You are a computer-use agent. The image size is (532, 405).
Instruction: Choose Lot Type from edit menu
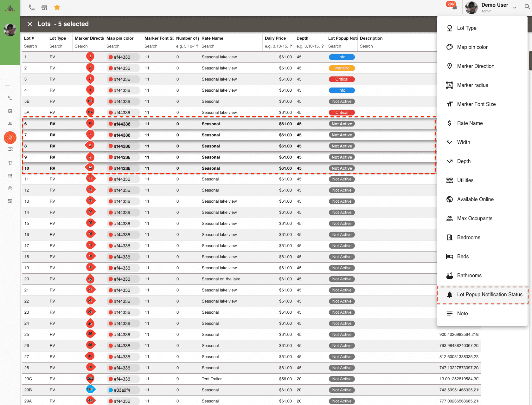[x=482, y=28]
